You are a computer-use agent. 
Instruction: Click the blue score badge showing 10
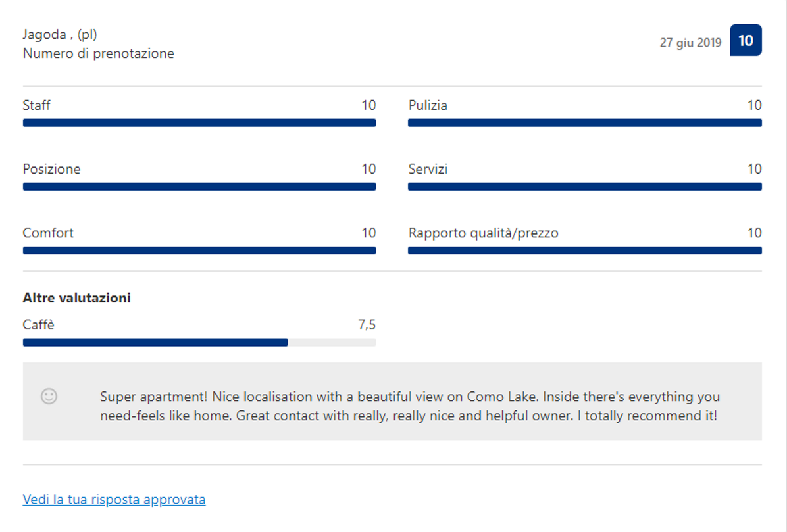tap(746, 41)
